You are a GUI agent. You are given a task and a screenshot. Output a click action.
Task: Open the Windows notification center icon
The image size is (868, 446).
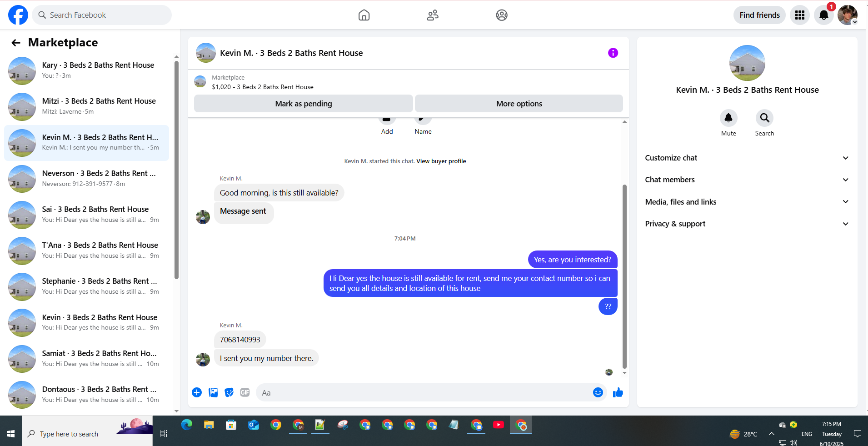tap(858, 434)
